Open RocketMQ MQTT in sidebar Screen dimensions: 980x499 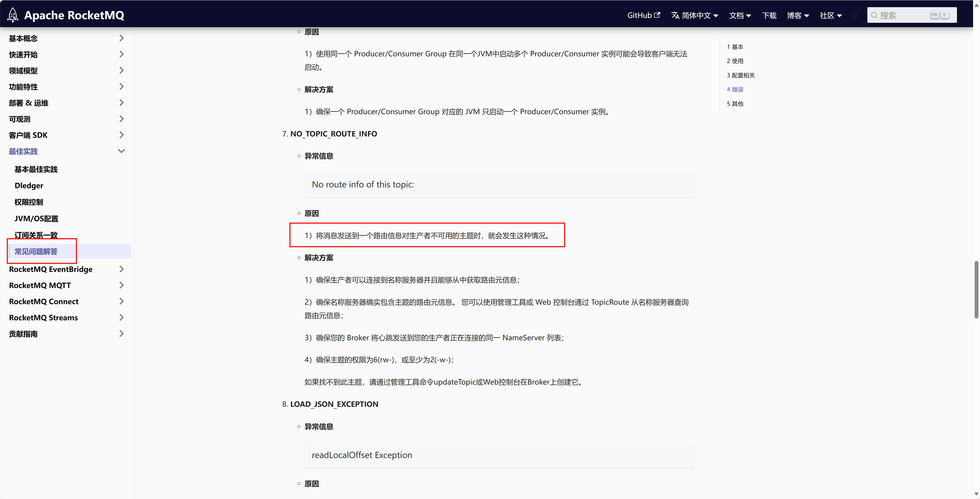[40, 285]
